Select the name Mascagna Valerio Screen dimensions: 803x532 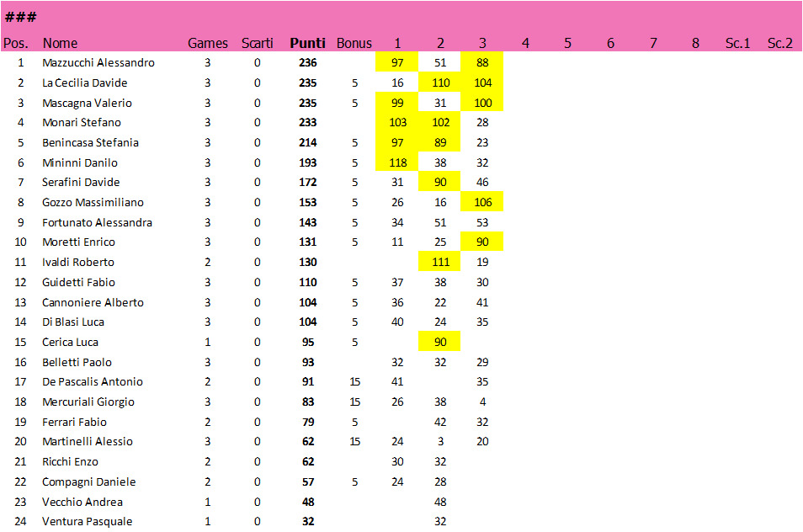click(87, 103)
